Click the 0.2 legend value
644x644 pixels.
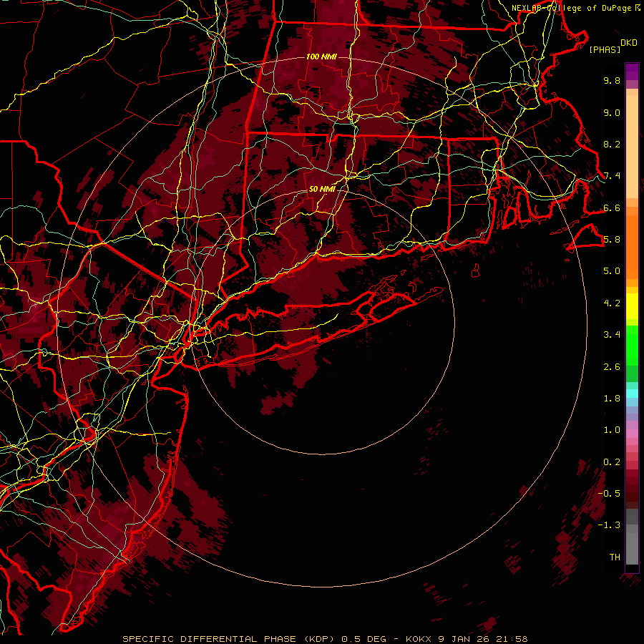tap(612, 462)
